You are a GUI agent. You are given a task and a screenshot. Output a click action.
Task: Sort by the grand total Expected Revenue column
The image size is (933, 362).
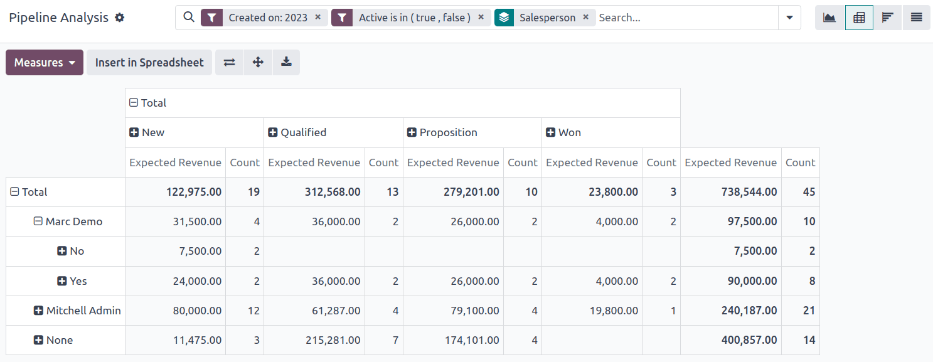(731, 163)
